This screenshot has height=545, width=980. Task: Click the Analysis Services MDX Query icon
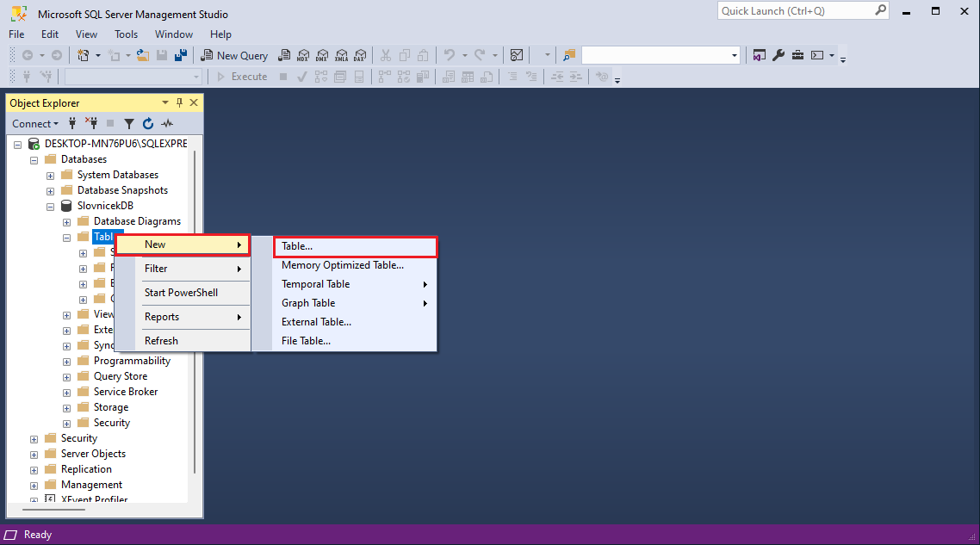[x=303, y=55]
